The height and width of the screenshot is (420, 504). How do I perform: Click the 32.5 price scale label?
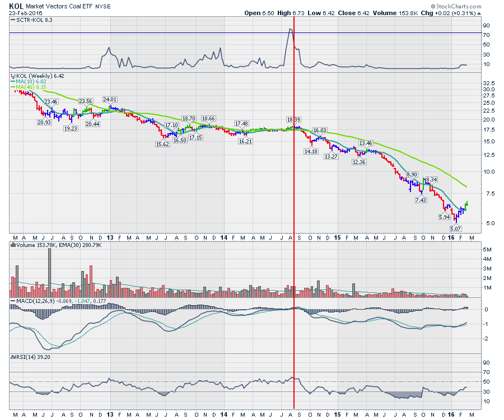[x=489, y=83]
